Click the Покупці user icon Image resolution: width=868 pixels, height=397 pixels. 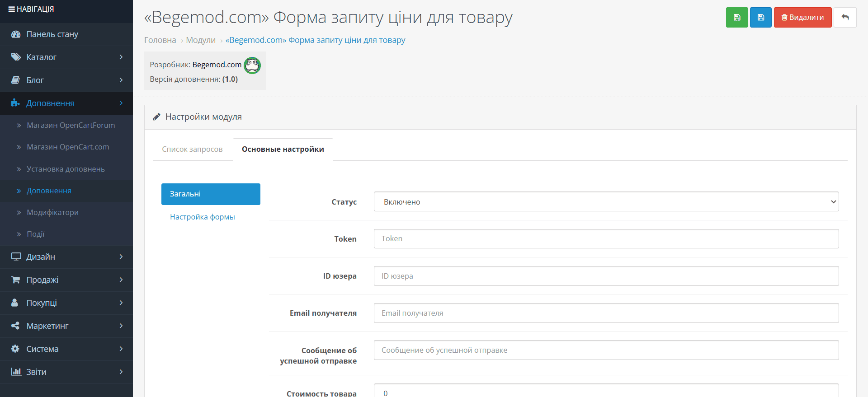point(15,303)
